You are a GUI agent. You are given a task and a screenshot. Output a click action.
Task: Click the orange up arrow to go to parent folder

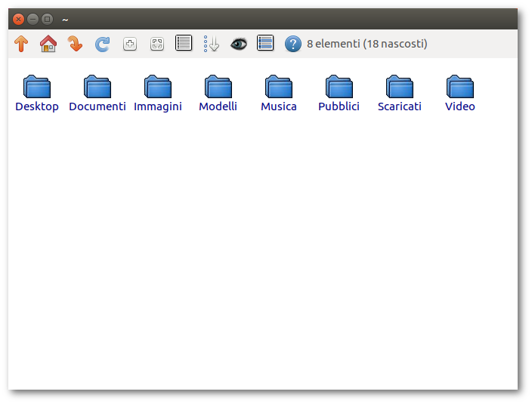(21, 44)
